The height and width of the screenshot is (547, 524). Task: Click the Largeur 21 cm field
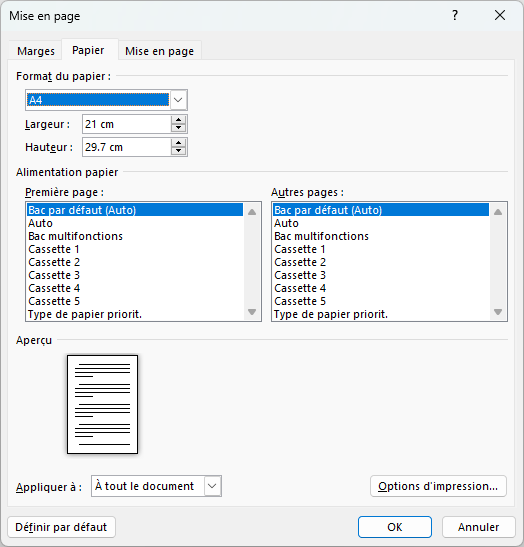pyautogui.click(x=127, y=124)
